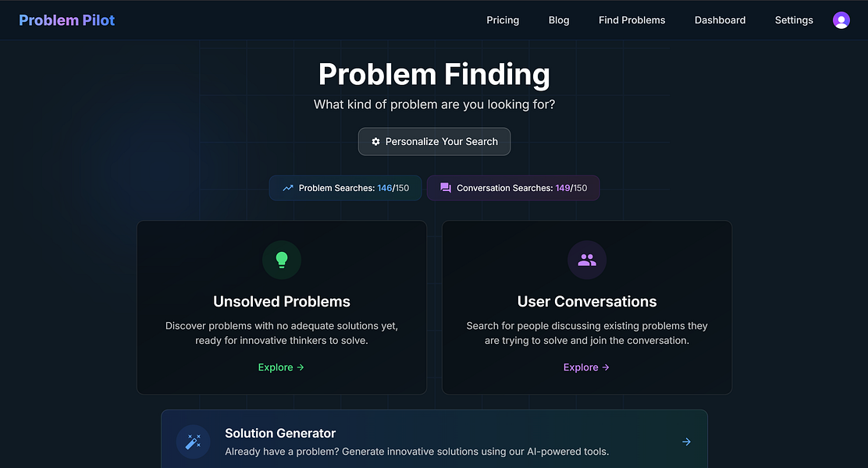Click the purple people group icon
This screenshot has width=868, height=468.
[586, 260]
